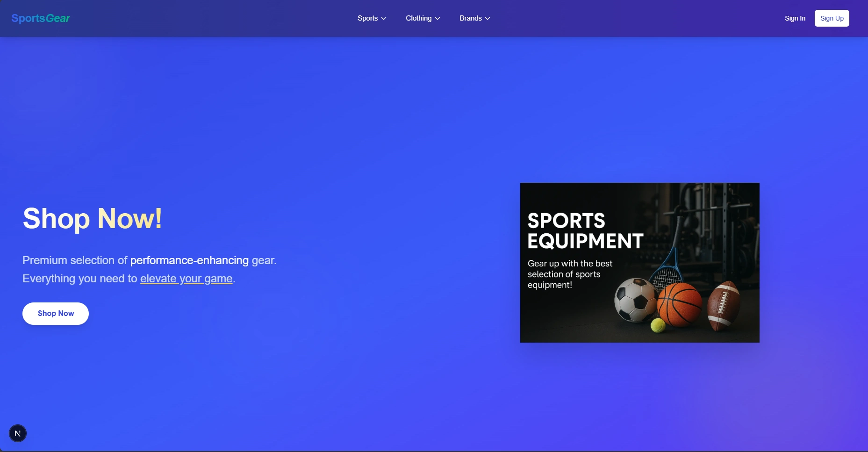Click the basketball in banner
The image size is (868, 452).
tap(679, 304)
